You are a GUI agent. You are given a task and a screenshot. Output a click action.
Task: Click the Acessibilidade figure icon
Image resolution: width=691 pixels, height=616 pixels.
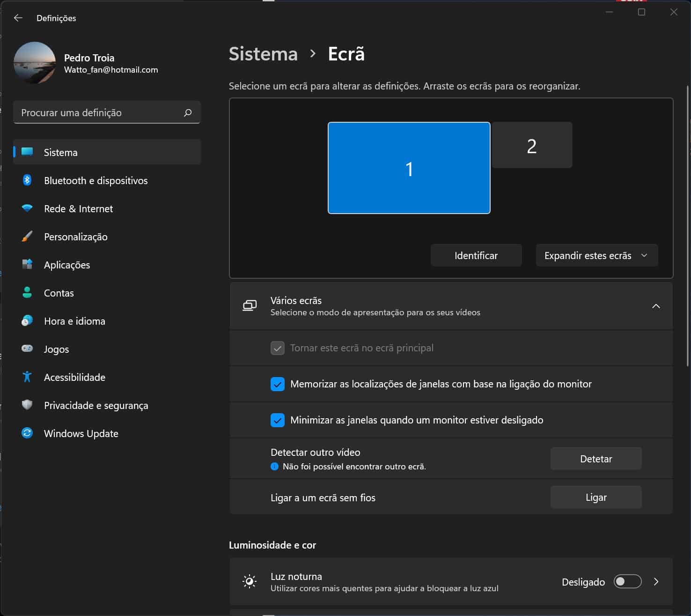click(x=27, y=377)
